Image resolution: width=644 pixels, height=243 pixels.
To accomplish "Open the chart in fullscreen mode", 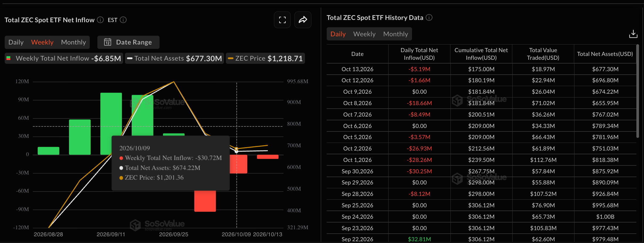I will pos(282,20).
